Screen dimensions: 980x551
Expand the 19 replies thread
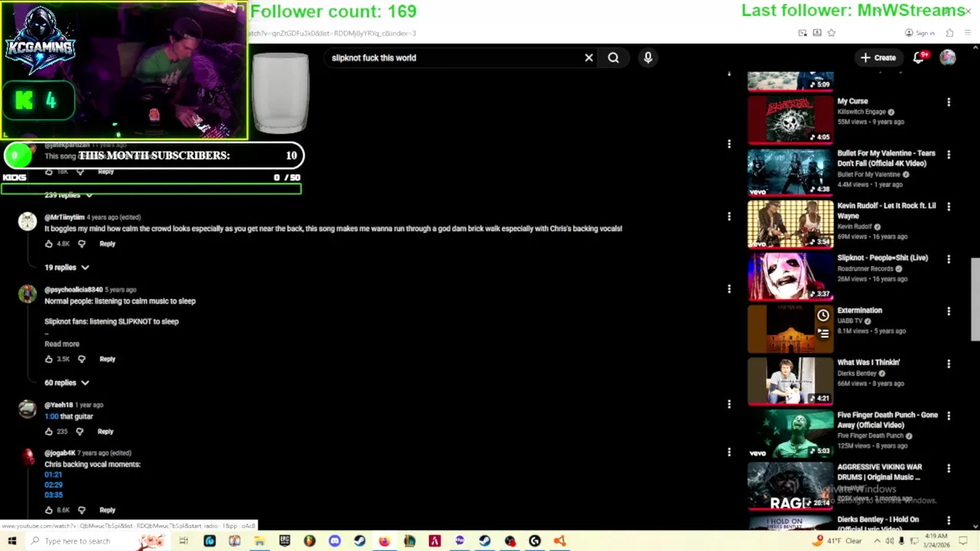67,267
